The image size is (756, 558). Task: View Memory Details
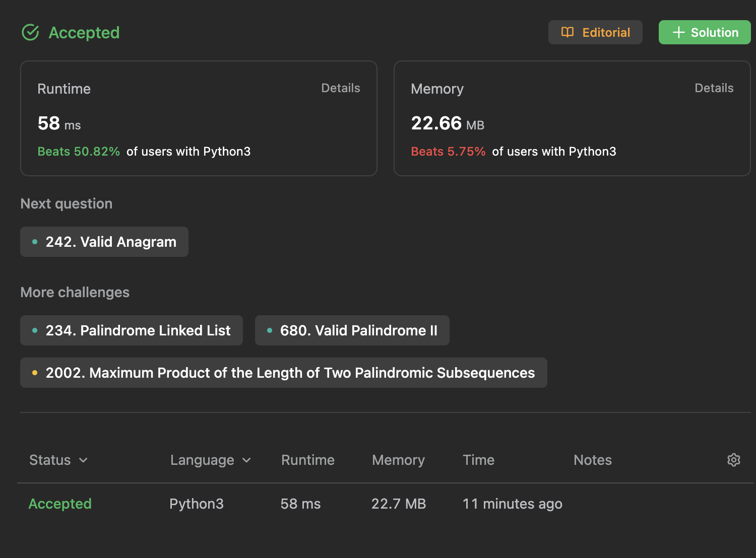pyautogui.click(x=714, y=88)
